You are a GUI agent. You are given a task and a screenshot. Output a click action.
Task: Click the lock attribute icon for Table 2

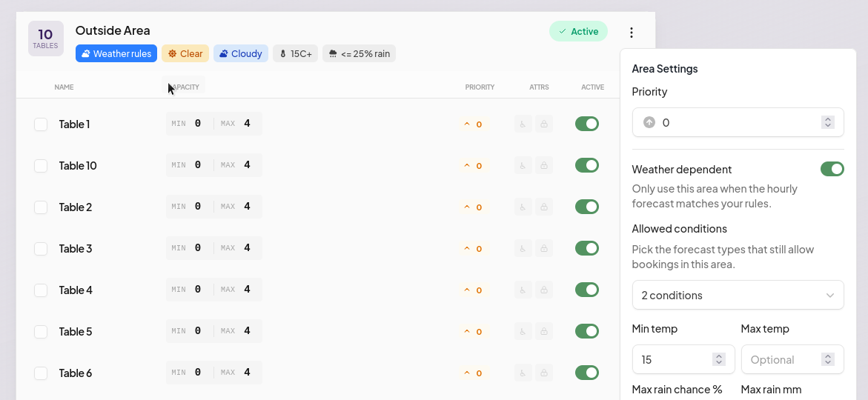544,207
